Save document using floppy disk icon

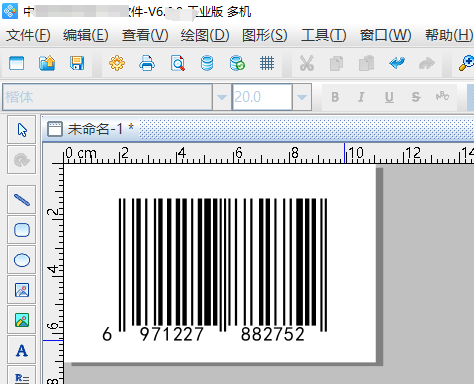[x=77, y=63]
